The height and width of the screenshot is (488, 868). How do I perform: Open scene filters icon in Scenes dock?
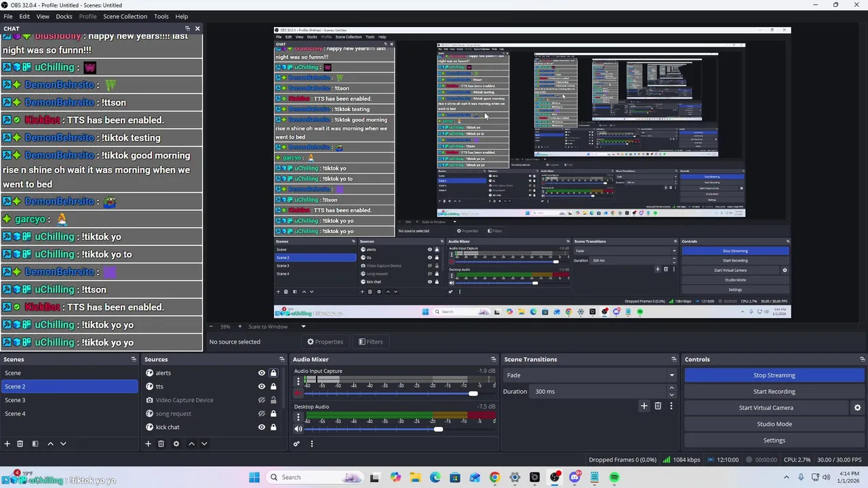tap(35, 444)
